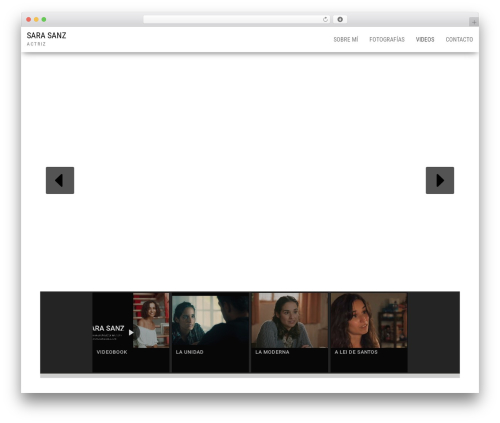Screen dimensions: 500x423
Task: Click the next slide arrow button
Action: coord(440,180)
